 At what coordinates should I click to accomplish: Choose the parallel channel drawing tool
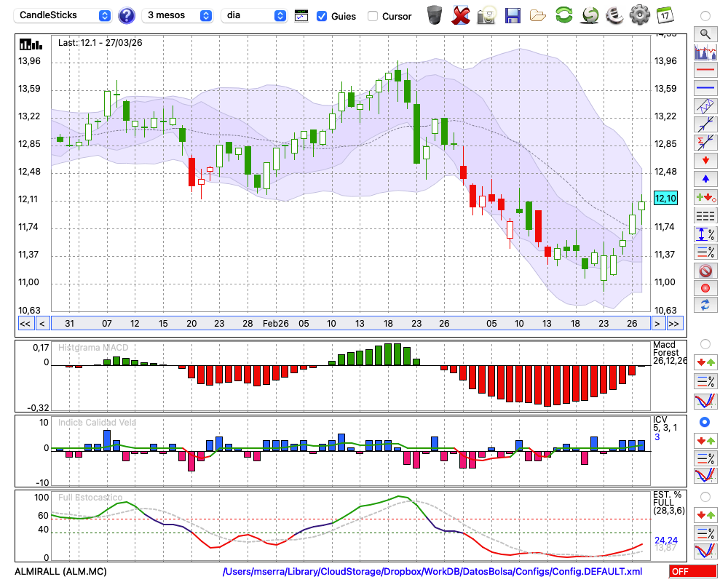(705, 106)
